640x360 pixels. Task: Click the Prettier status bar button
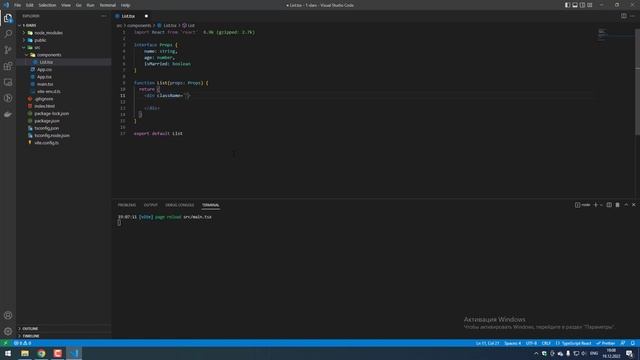pos(606,343)
